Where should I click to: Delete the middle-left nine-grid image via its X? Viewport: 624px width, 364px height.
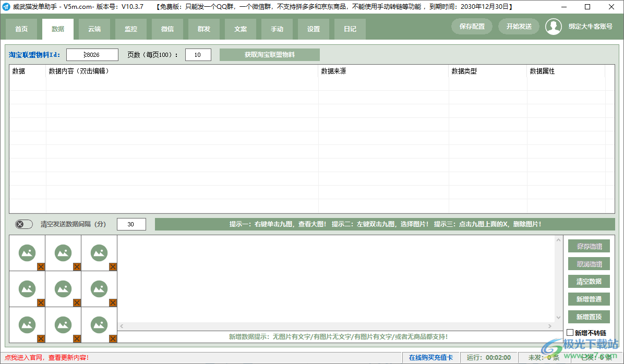pyautogui.click(x=41, y=303)
